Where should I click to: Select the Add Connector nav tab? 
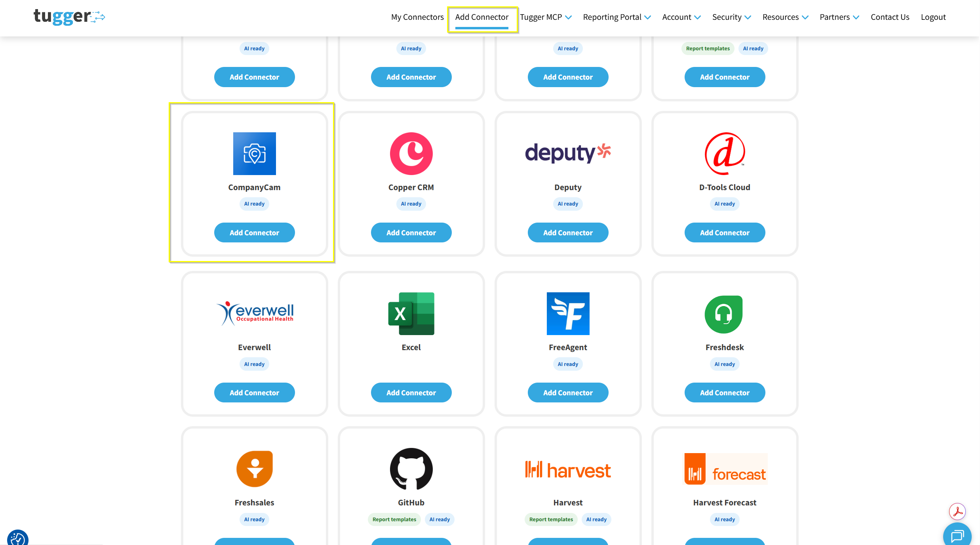pyautogui.click(x=482, y=17)
